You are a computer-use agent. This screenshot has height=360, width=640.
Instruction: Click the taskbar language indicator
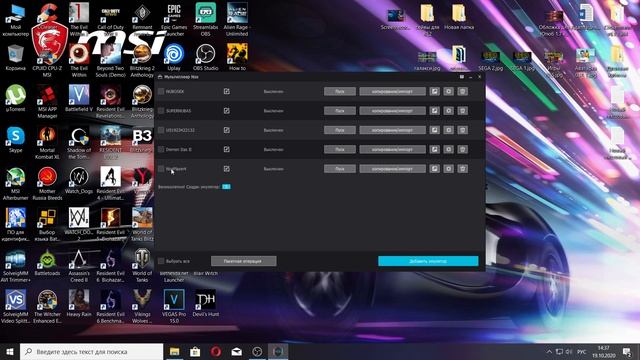tap(582, 351)
